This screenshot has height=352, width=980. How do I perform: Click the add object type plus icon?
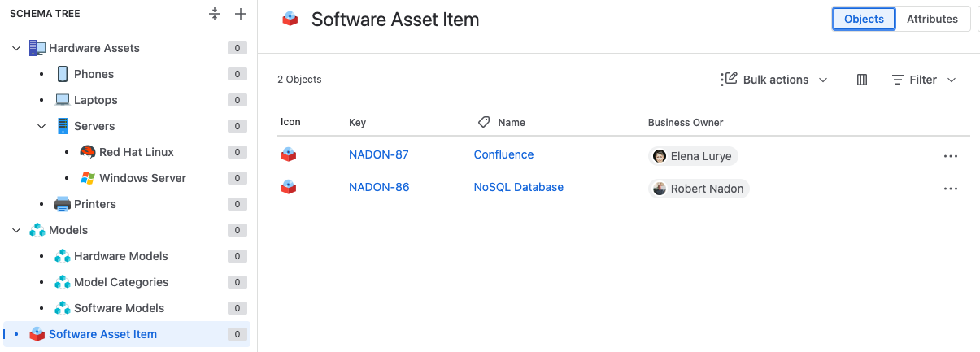click(x=240, y=14)
